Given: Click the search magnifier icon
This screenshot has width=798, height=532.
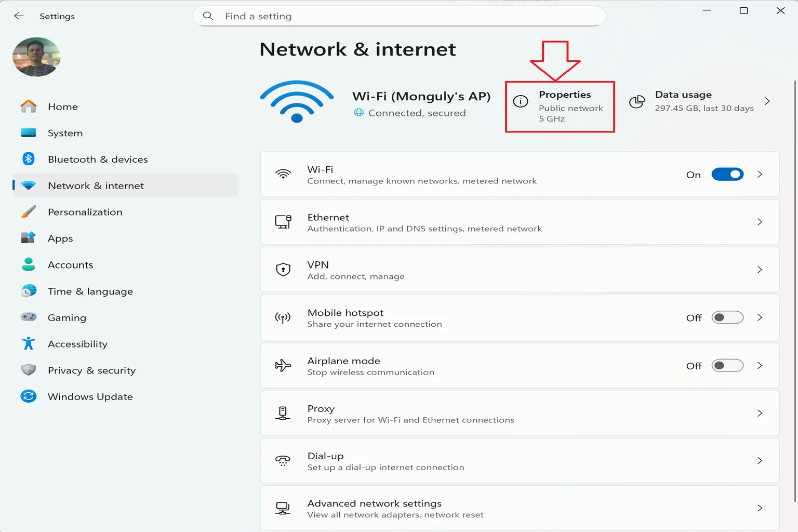Looking at the screenshot, I should 208,16.
